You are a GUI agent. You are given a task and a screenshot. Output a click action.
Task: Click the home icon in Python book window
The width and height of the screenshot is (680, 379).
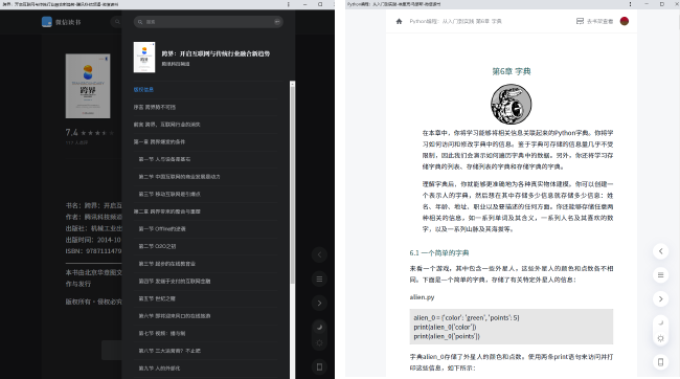399,21
